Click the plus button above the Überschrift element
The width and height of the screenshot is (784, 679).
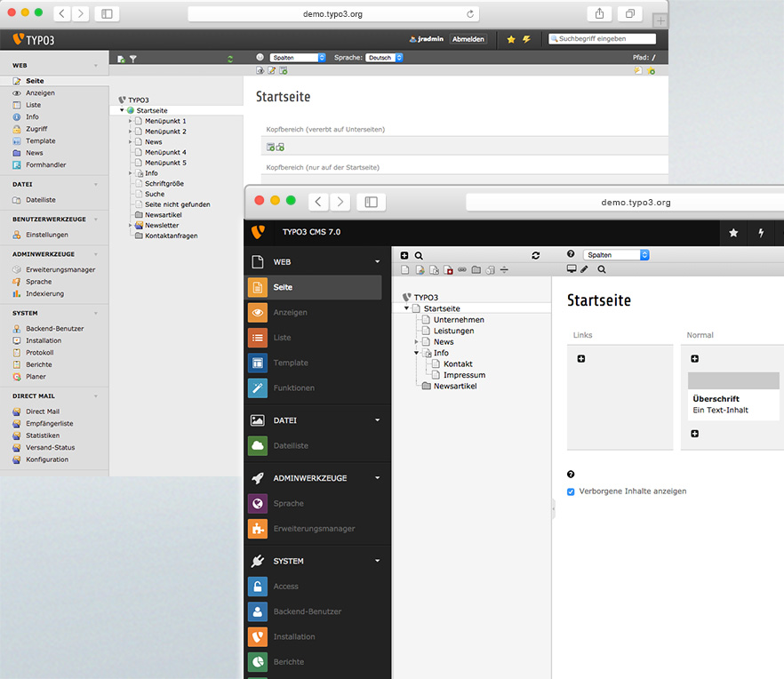click(694, 358)
